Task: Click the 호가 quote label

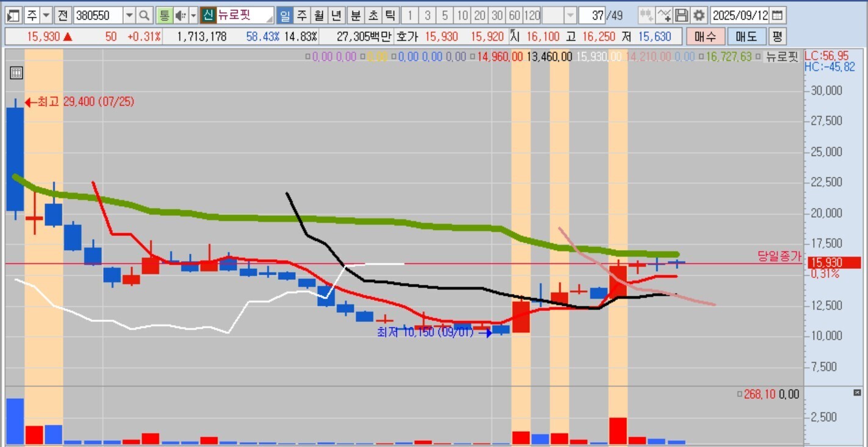Action: pyautogui.click(x=407, y=37)
